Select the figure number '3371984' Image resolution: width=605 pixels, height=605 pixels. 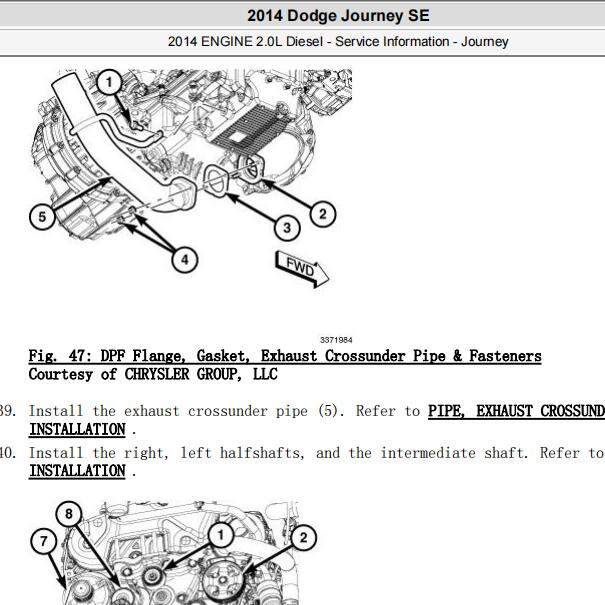[x=336, y=340]
